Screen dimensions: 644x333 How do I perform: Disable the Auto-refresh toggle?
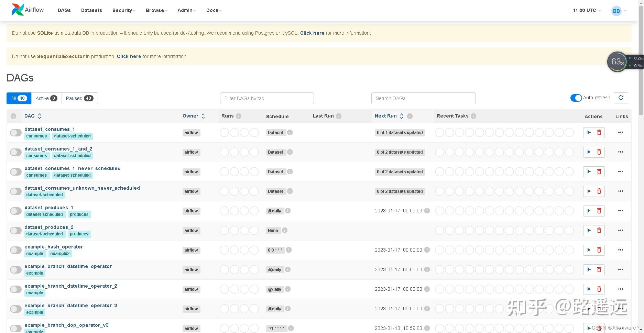click(576, 98)
